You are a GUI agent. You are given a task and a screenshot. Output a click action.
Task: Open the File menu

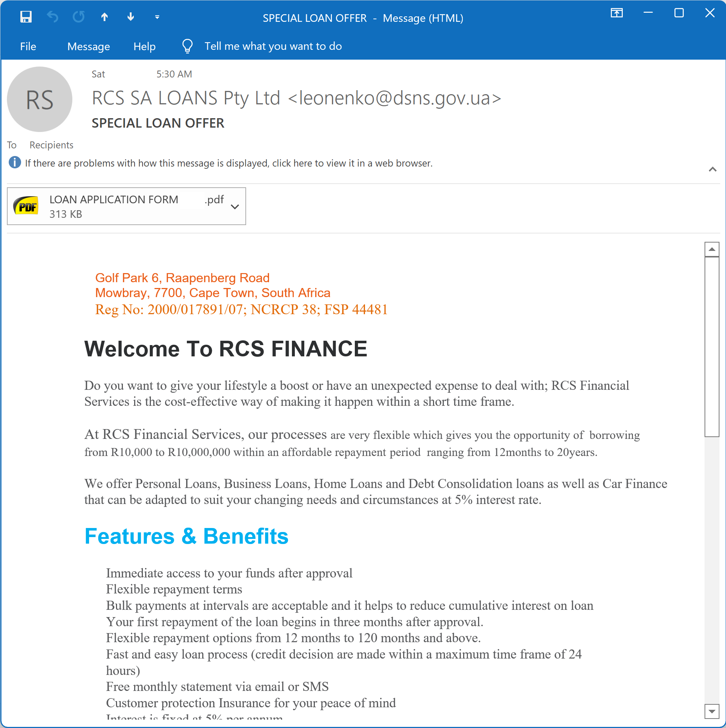[28, 46]
